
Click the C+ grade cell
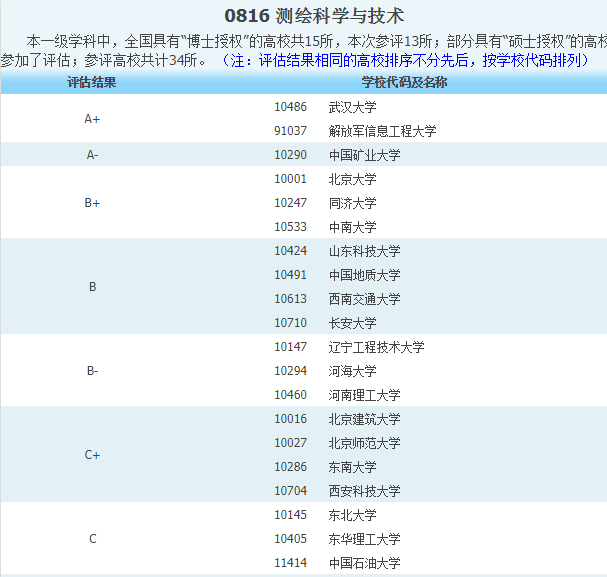[92, 455]
